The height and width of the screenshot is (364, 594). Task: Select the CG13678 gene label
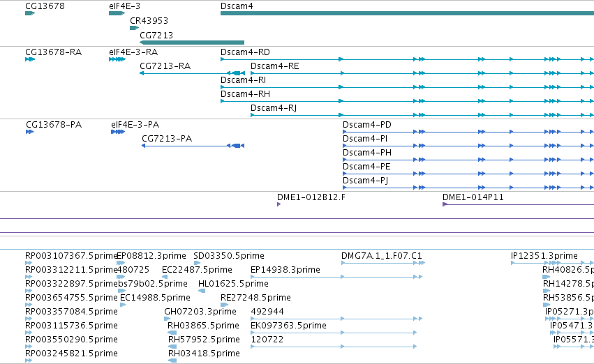click(45, 6)
